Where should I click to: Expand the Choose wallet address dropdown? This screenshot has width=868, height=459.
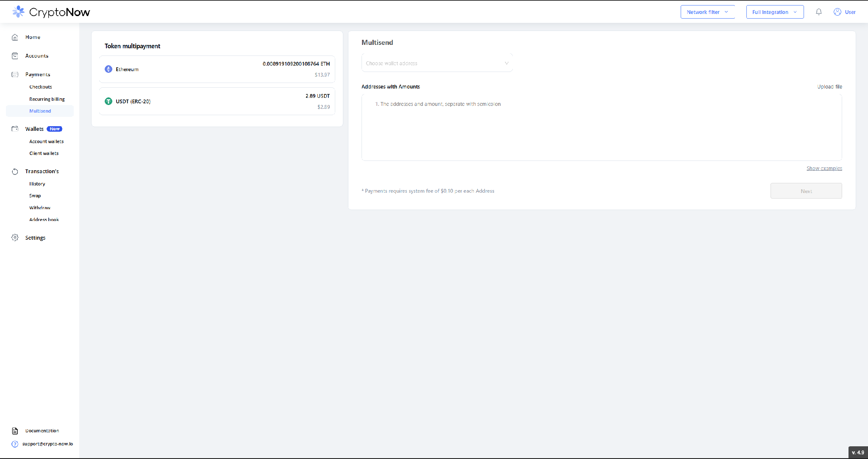(x=437, y=63)
